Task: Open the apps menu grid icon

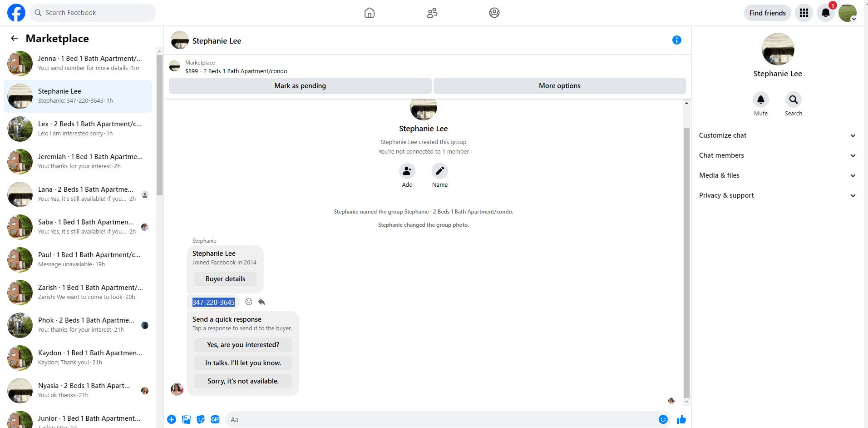Action: click(804, 13)
